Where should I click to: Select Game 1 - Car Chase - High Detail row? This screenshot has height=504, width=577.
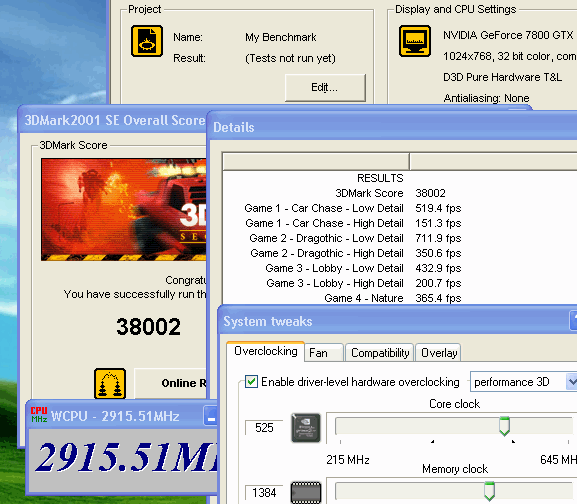(400, 223)
